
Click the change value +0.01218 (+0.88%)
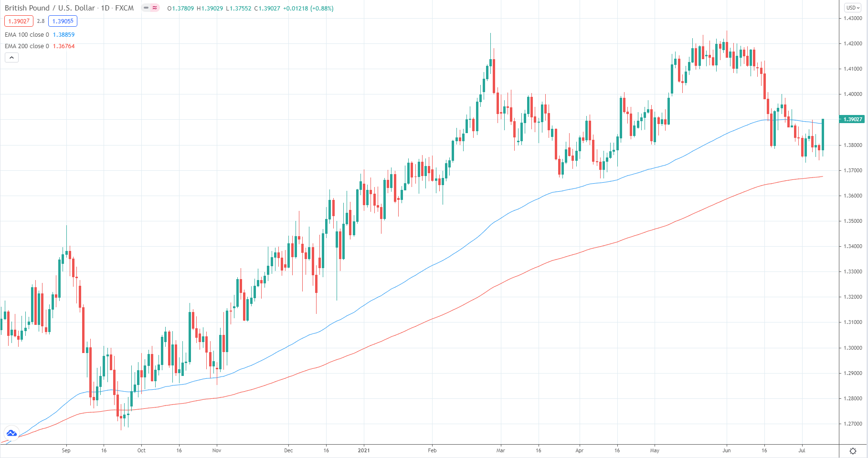tap(307, 8)
